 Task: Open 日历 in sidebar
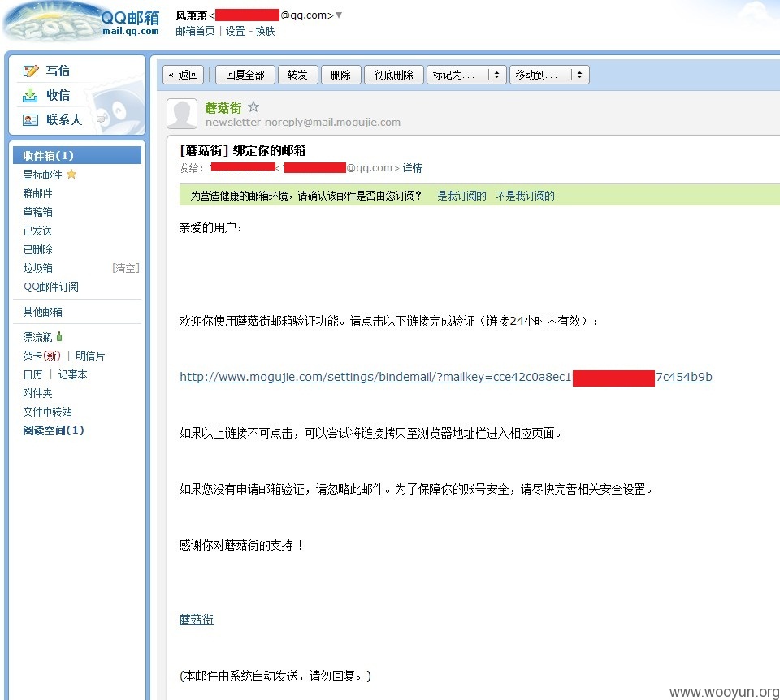(32, 374)
